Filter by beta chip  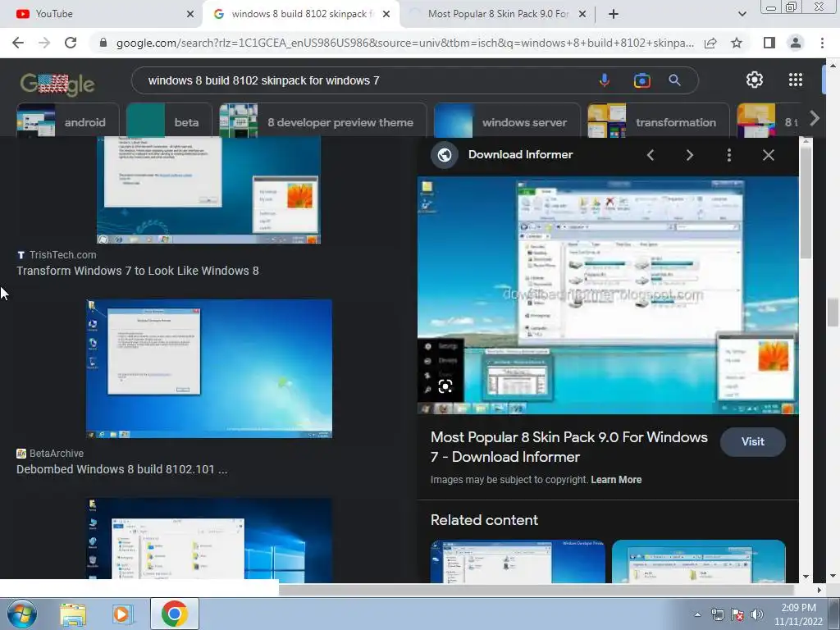pyautogui.click(x=170, y=121)
